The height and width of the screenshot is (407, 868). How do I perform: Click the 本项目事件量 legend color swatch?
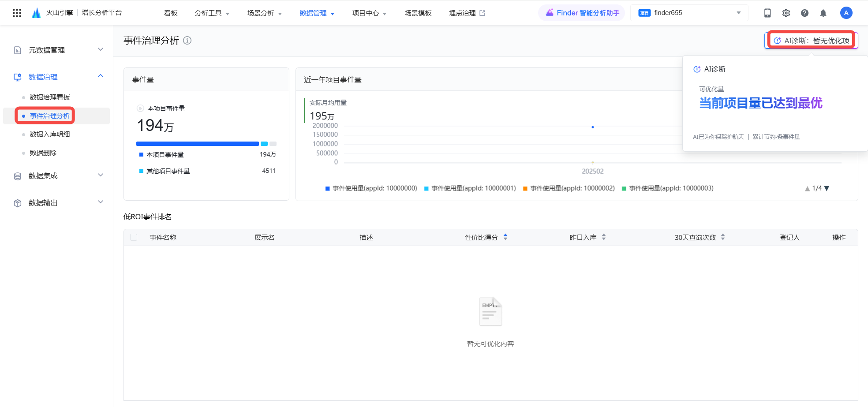coord(142,154)
